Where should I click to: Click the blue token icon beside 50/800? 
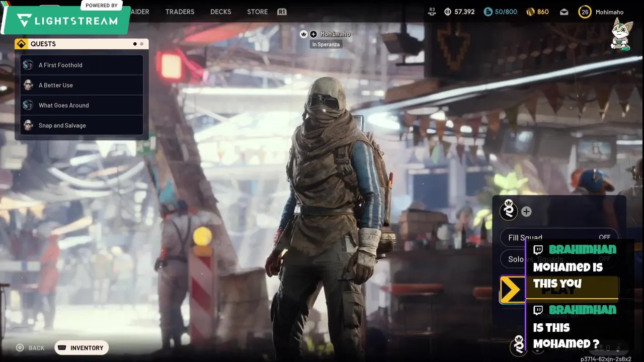[x=488, y=12]
